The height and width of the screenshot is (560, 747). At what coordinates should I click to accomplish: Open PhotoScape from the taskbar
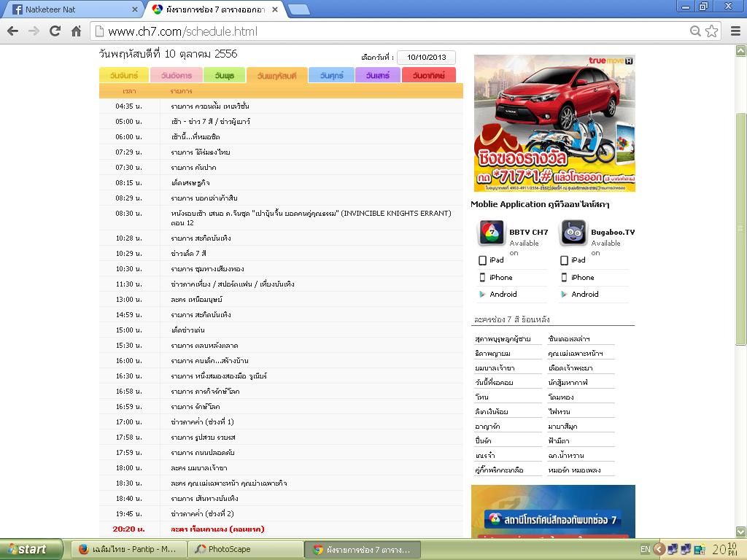coord(247,549)
